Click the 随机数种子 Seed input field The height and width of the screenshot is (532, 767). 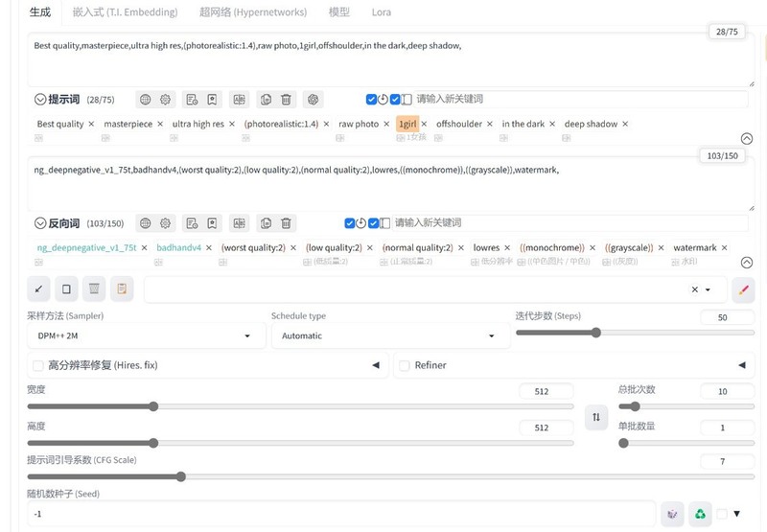pyautogui.click(x=341, y=514)
